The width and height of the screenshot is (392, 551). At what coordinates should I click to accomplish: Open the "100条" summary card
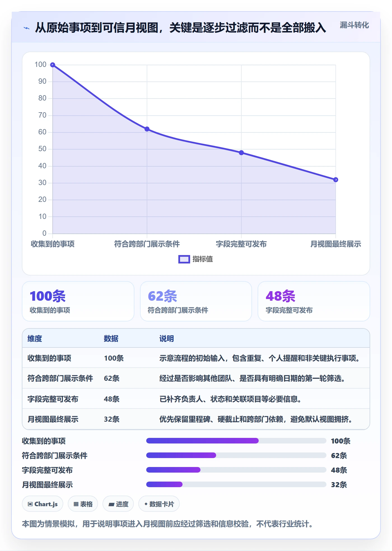78,301
